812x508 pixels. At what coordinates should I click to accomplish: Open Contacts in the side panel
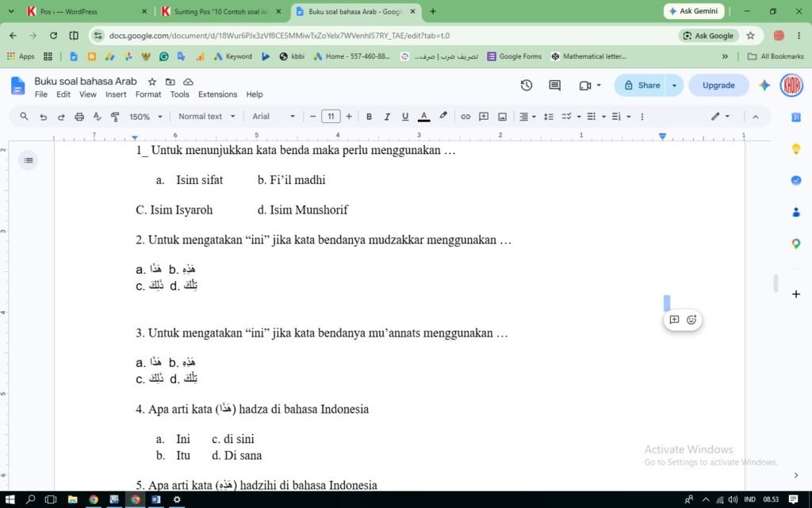[796, 212]
